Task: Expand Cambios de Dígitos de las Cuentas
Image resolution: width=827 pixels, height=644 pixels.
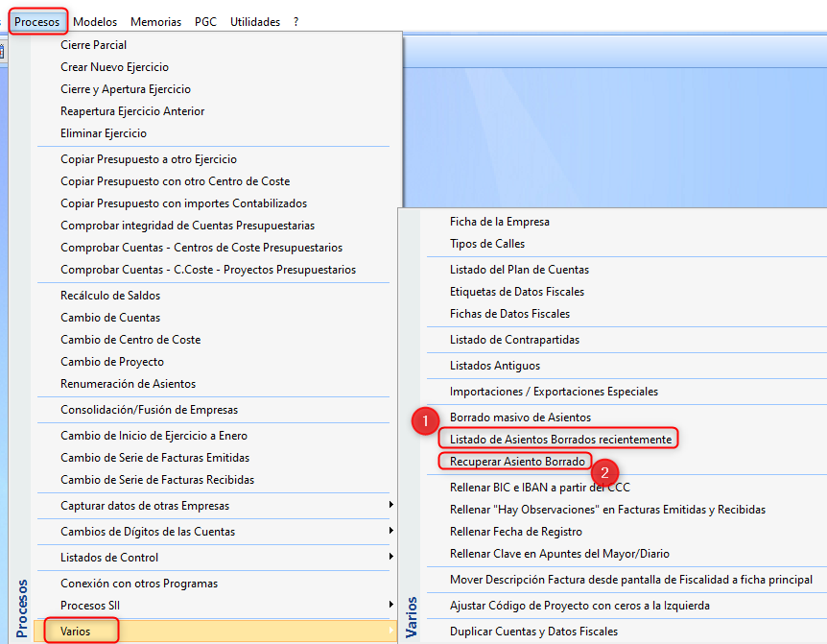Action: pos(148,532)
